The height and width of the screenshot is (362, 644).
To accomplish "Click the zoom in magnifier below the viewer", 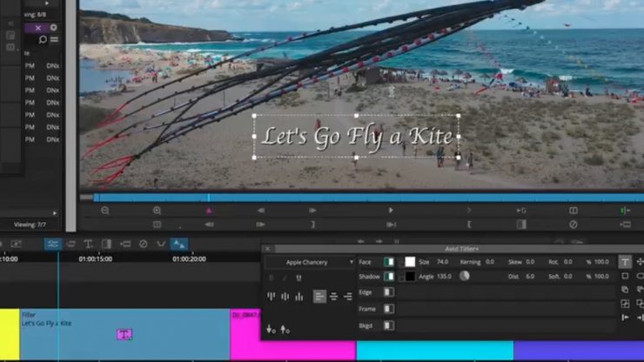I will coord(158,211).
